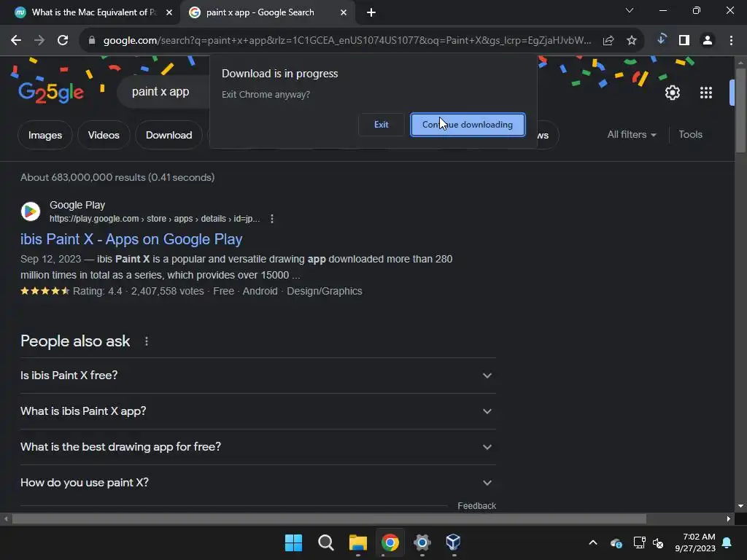Image resolution: width=747 pixels, height=560 pixels.
Task: Click the search box containing 'paint x app'
Action: tap(162, 92)
